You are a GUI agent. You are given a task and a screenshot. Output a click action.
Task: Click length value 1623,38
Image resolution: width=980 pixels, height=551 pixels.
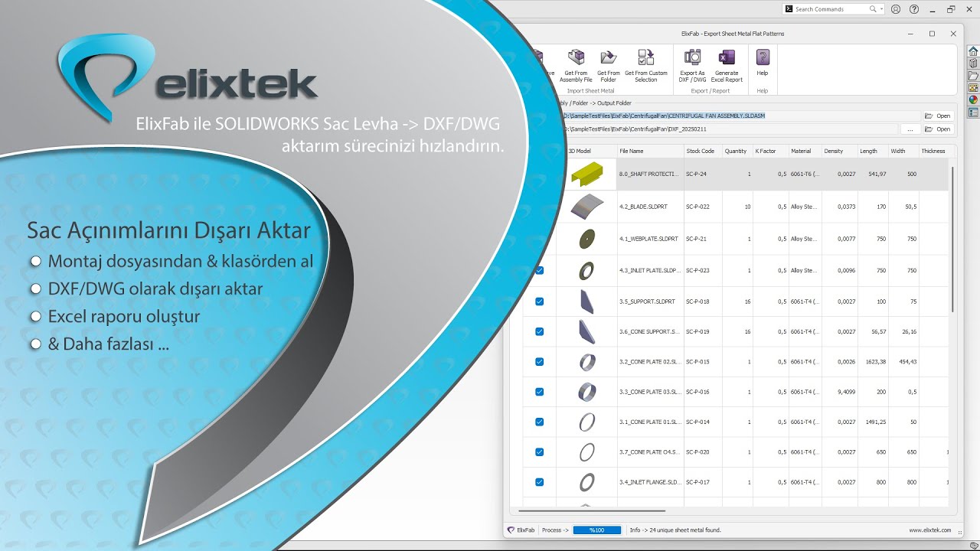(x=874, y=361)
